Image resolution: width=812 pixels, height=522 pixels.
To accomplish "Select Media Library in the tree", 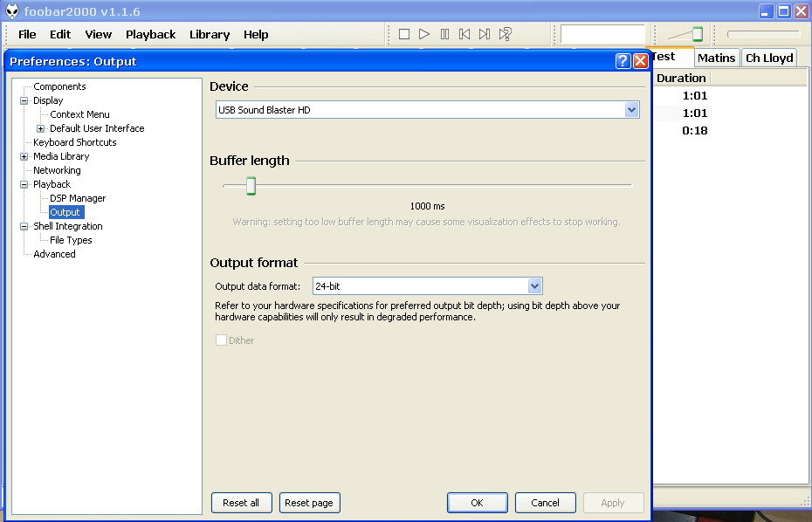I will pyautogui.click(x=61, y=156).
